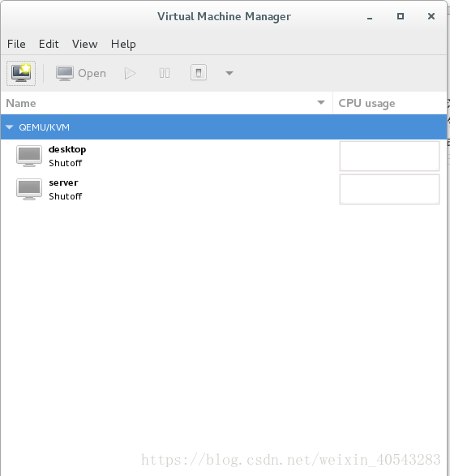Create a new virtual machine
This screenshot has width=450, height=476.
pyautogui.click(x=21, y=73)
